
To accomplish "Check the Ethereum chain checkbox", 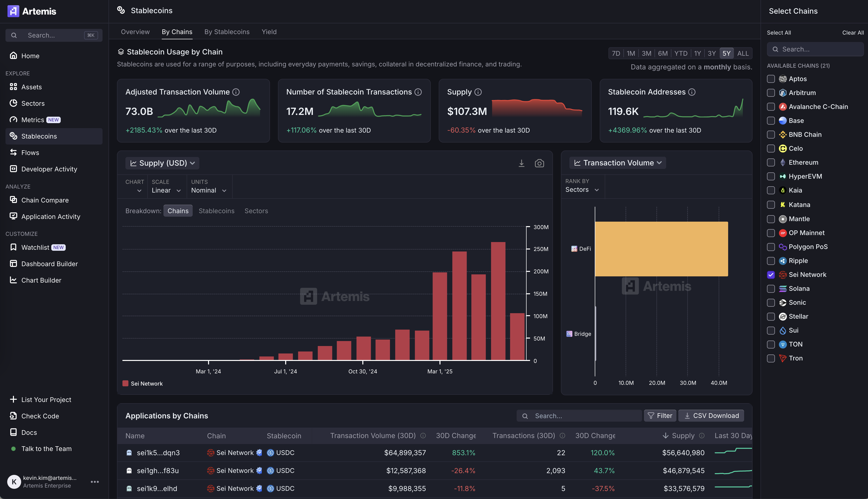I will pos(771,162).
